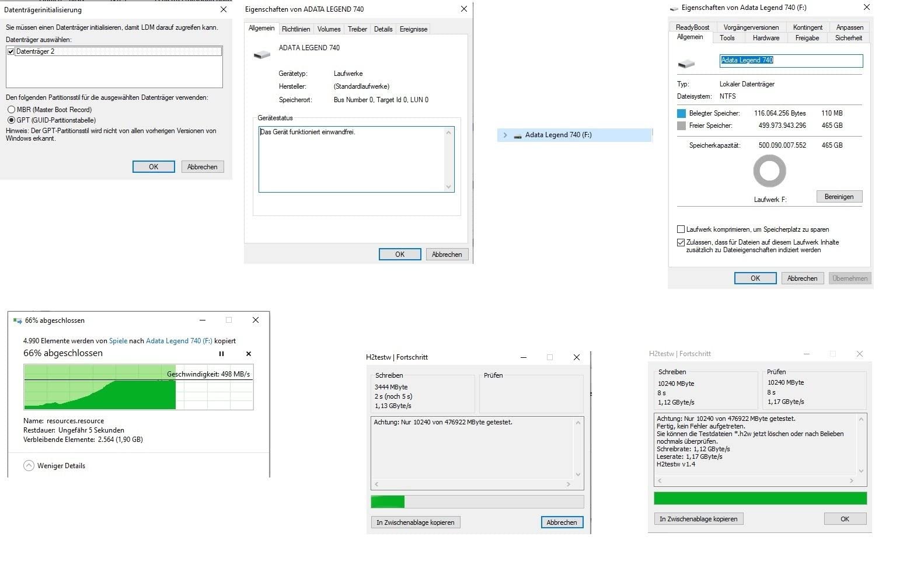Switch to the Ereignisse tab
This screenshot has height=575, width=924.
coord(414,29)
